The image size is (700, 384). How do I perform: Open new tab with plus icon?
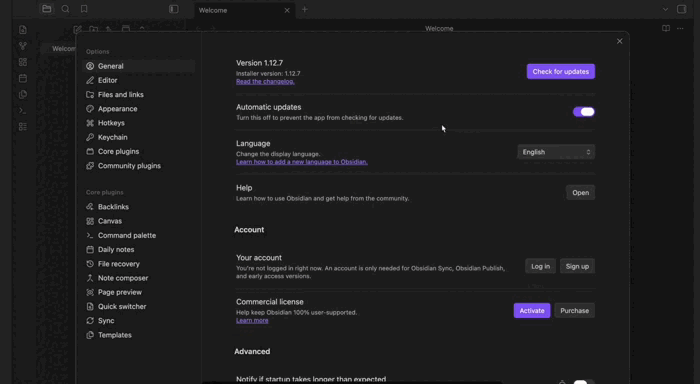click(304, 9)
